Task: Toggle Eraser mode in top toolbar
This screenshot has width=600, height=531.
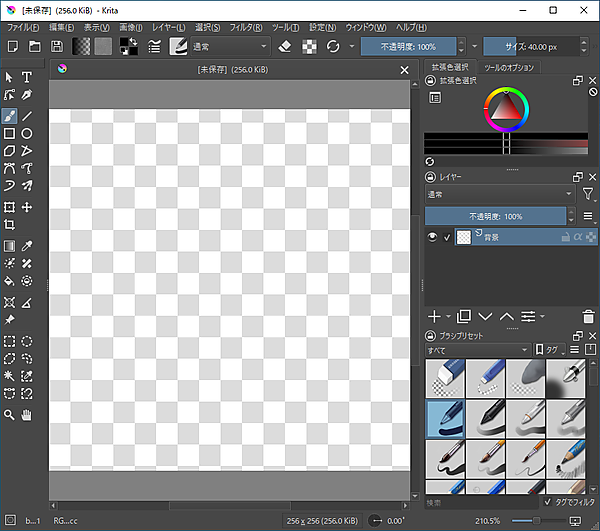Action: click(284, 46)
